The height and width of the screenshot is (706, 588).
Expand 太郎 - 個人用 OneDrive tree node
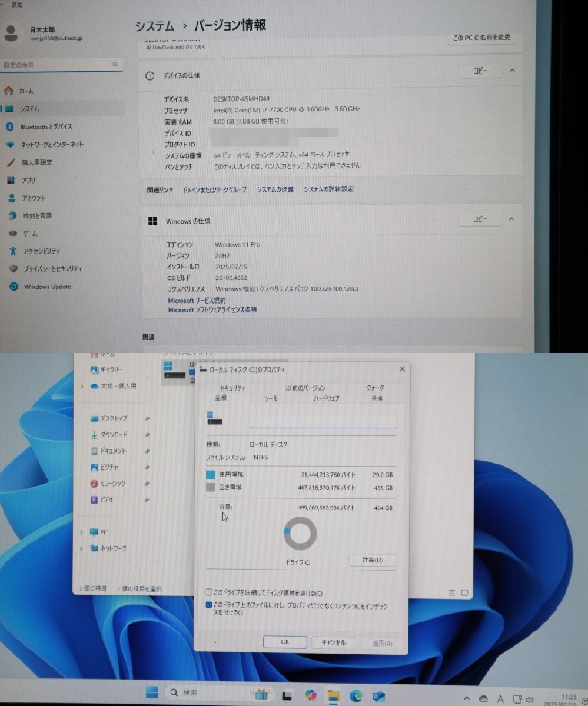[x=82, y=387]
